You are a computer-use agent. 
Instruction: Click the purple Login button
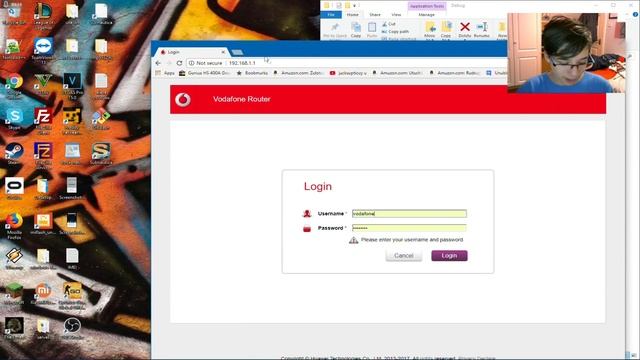[449, 256]
